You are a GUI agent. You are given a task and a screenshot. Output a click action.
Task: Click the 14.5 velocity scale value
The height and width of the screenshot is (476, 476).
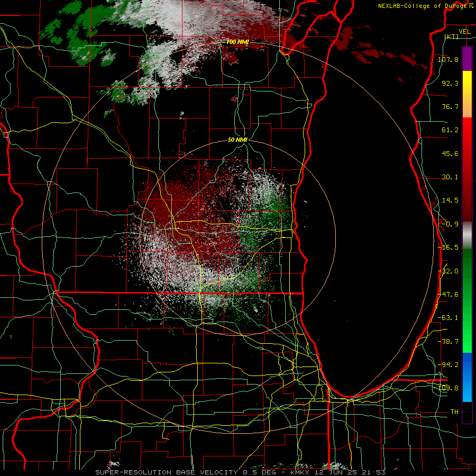[x=450, y=200]
